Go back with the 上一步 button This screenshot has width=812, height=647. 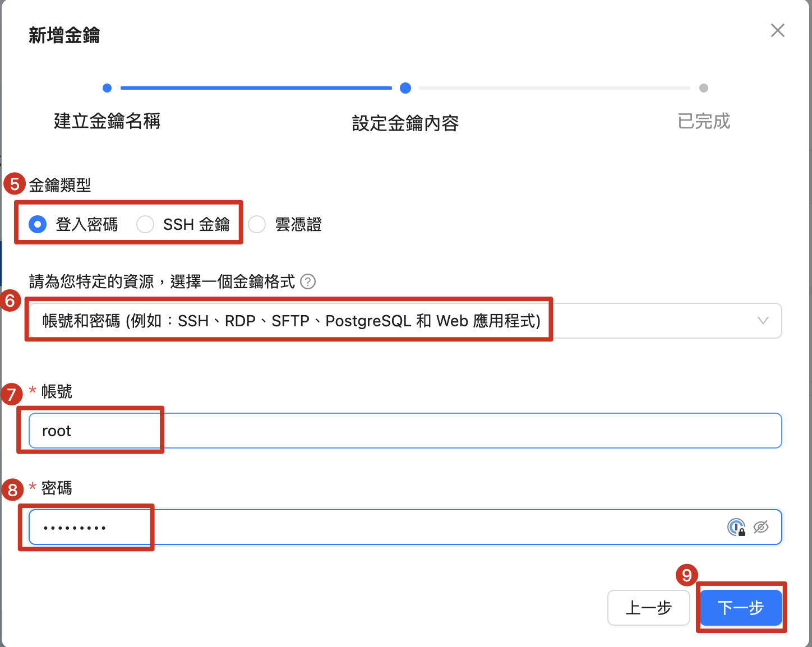(648, 608)
